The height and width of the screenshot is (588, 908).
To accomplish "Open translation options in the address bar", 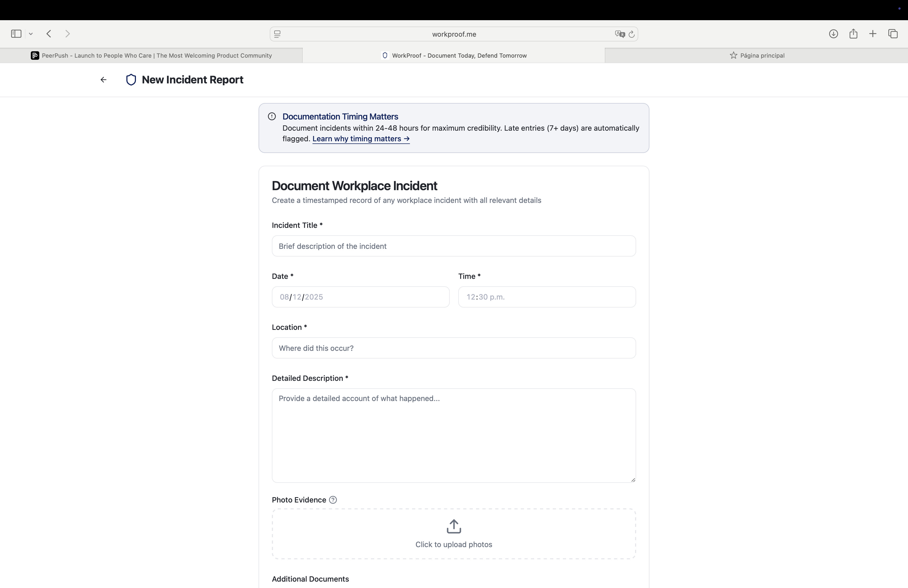I will tap(620, 34).
